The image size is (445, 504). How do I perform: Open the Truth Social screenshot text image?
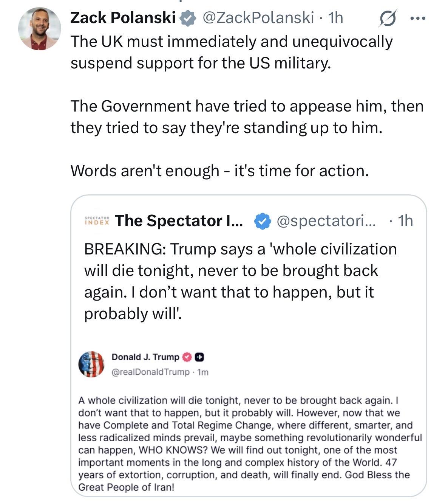point(249,443)
